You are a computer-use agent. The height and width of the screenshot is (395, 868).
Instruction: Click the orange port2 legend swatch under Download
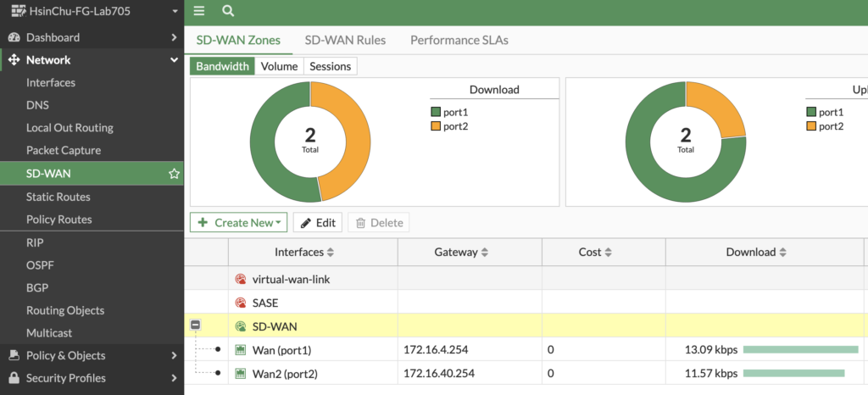[436, 126]
